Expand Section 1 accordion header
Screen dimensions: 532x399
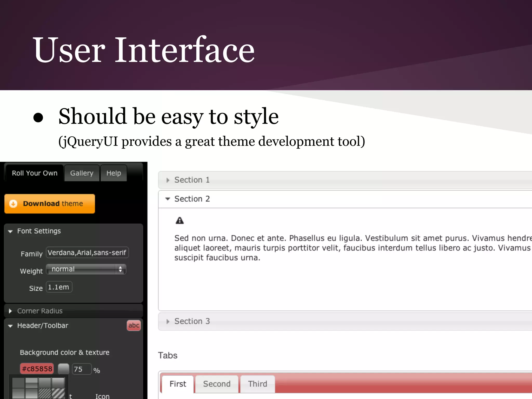pos(192,180)
